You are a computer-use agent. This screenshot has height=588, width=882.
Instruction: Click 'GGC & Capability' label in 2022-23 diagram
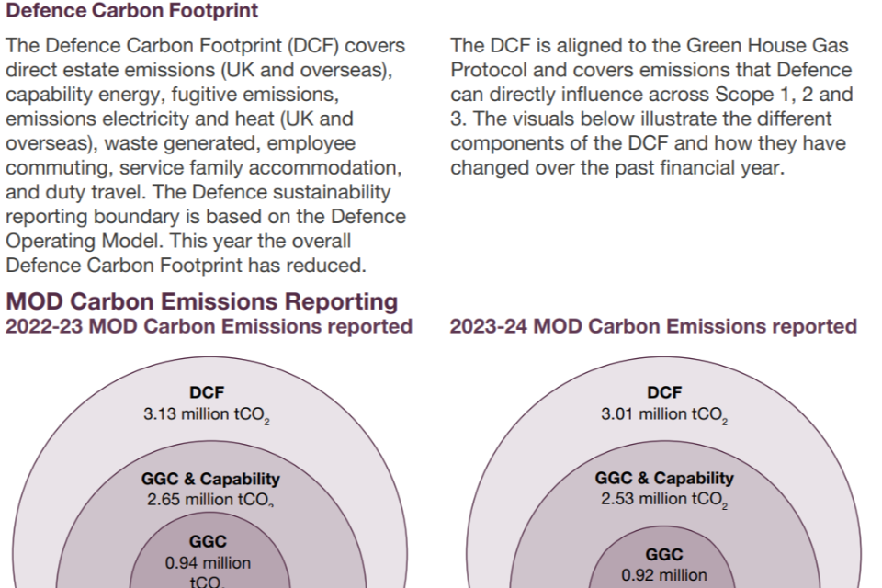(x=210, y=479)
